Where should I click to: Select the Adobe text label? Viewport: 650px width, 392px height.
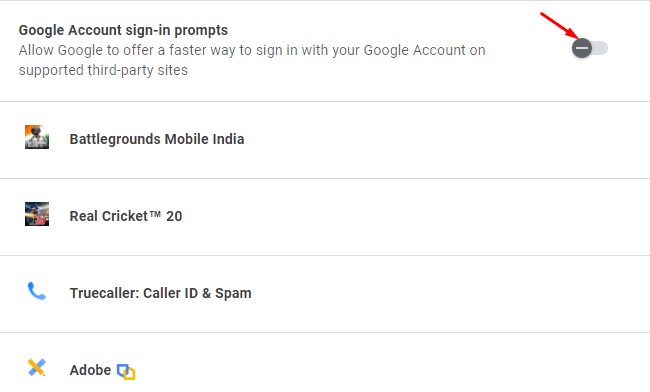click(90, 370)
